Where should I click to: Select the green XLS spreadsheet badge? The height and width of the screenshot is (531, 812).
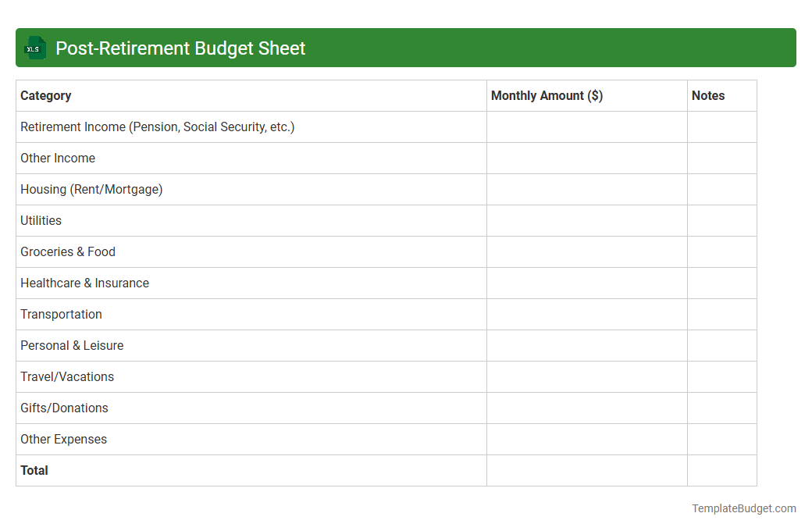tap(34, 48)
